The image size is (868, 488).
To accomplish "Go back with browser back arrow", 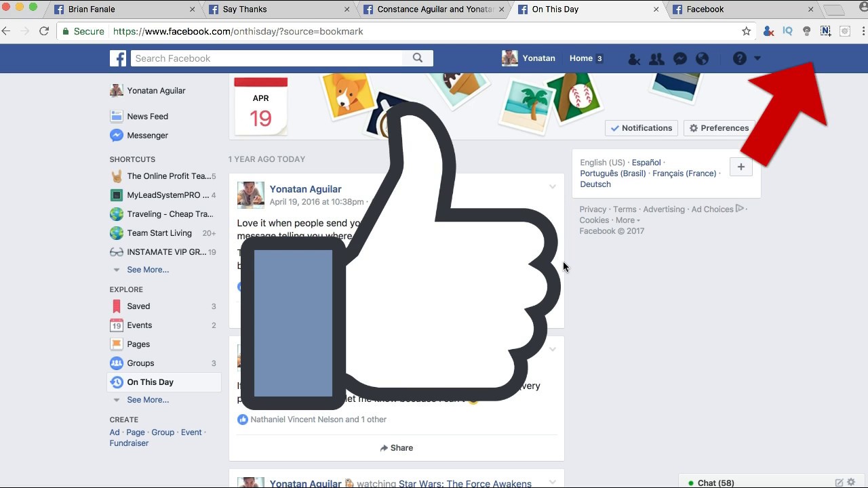I will (6, 31).
